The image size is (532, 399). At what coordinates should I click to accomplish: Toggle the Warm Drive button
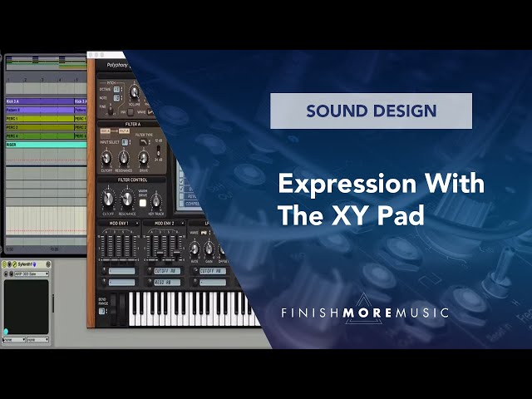pyautogui.click(x=143, y=203)
